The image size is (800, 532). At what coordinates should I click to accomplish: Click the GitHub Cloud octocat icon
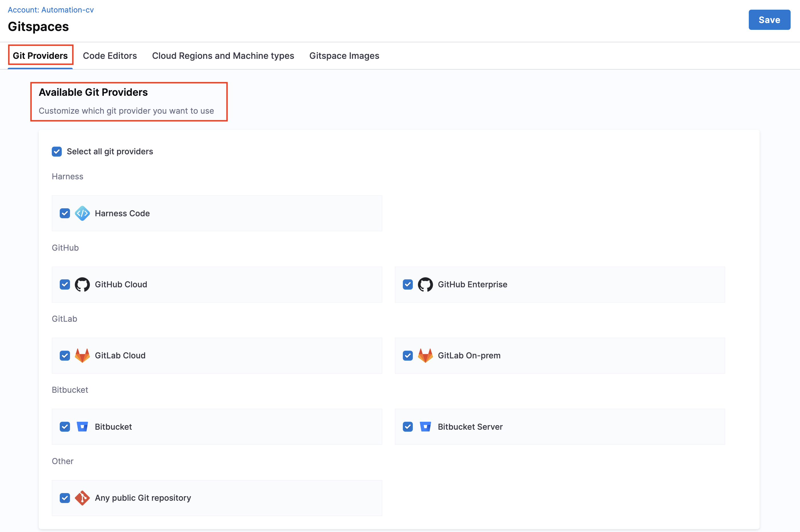(82, 284)
